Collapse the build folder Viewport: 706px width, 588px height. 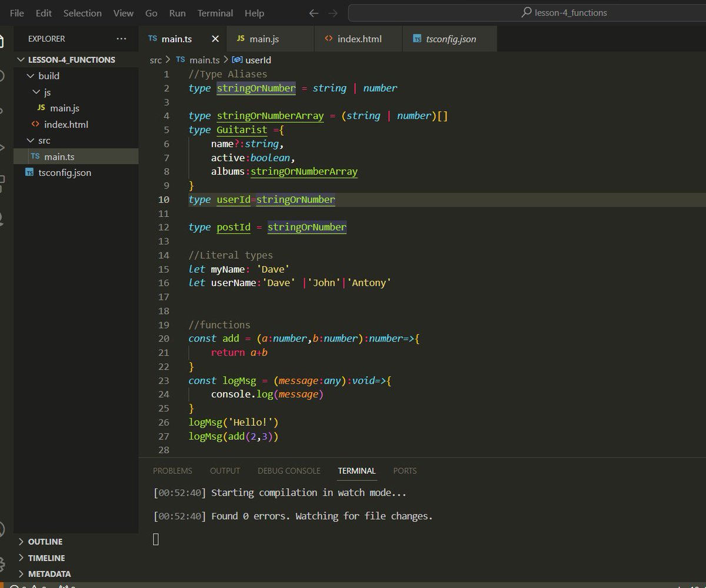[31, 75]
